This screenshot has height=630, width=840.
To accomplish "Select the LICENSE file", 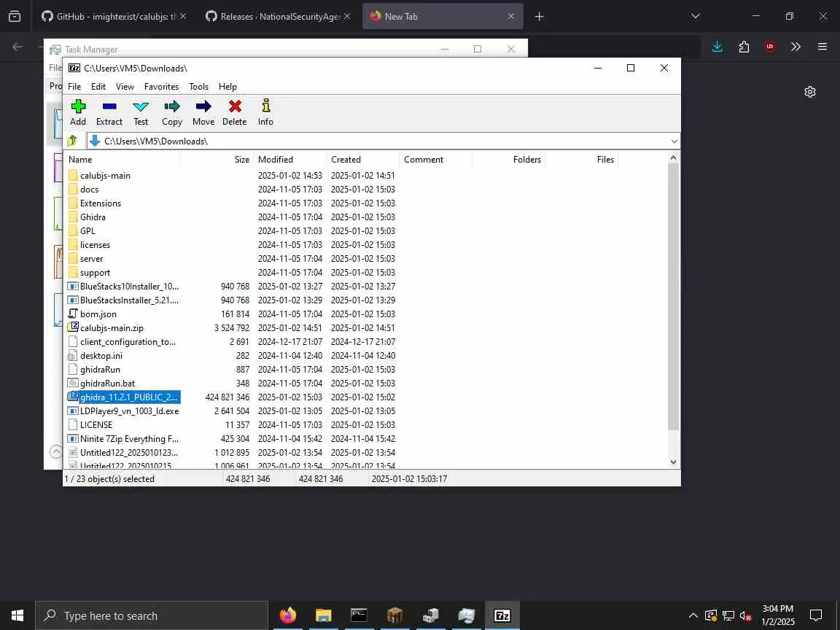I will (96, 425).
